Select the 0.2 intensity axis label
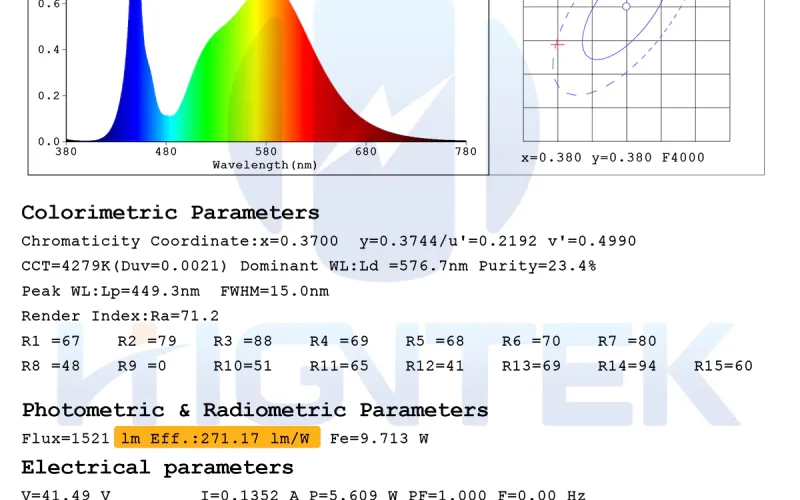Image resolution: width=800 pixels, height=500 pixels. 48,95
